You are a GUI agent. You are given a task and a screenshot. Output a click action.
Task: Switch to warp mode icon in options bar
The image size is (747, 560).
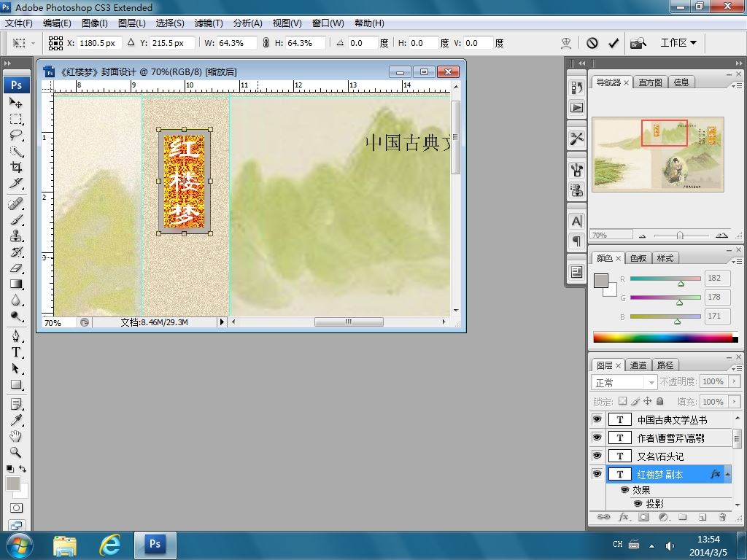[x=566, y=43]
